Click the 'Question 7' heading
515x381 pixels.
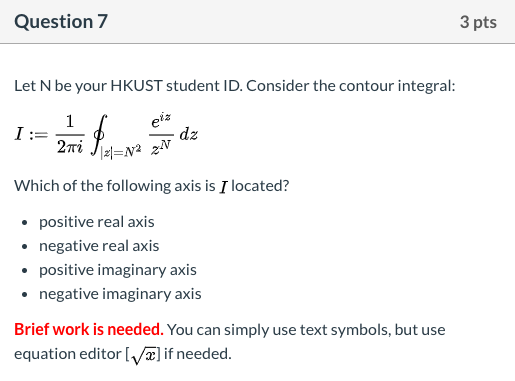tap(61, 22)
